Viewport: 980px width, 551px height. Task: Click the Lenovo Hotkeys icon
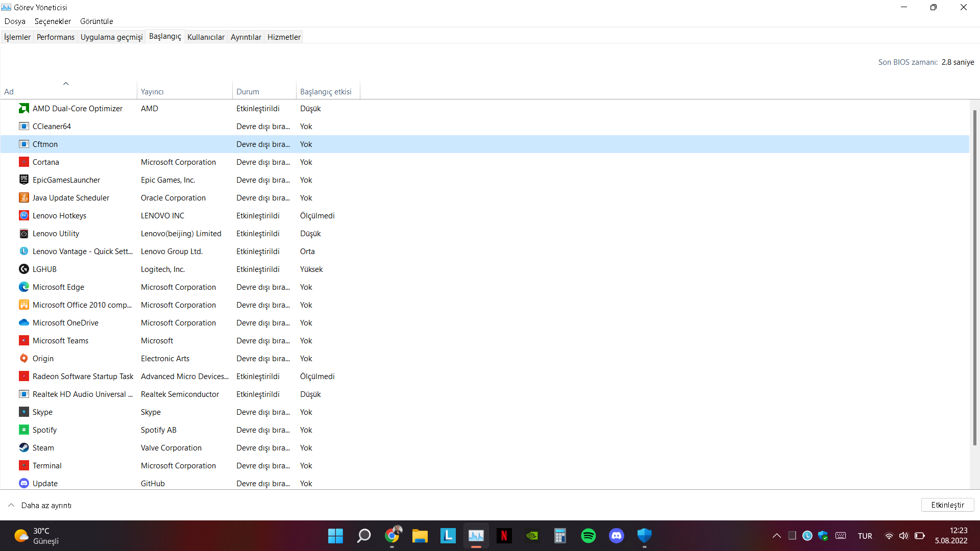click(24, 215)
